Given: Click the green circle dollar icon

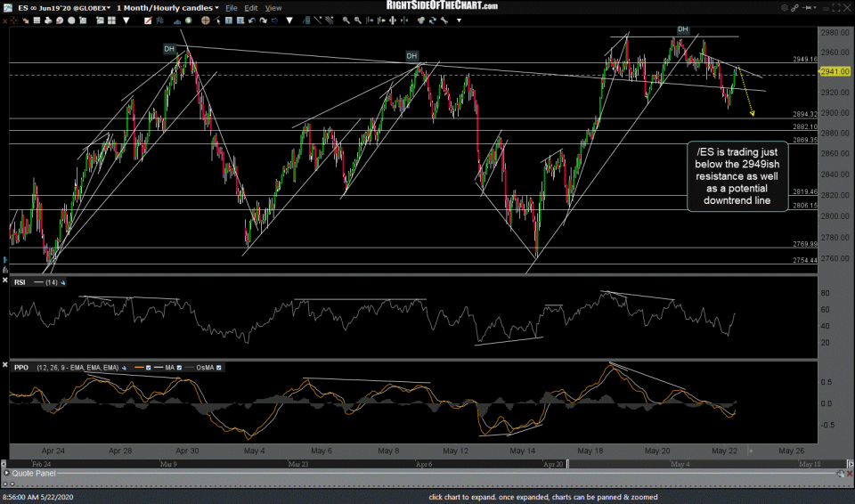Looking at the screenshot, I should (188, 20).
